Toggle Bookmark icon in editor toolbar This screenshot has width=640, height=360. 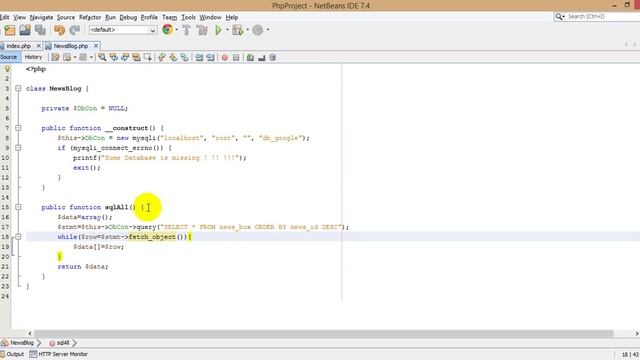184,58
